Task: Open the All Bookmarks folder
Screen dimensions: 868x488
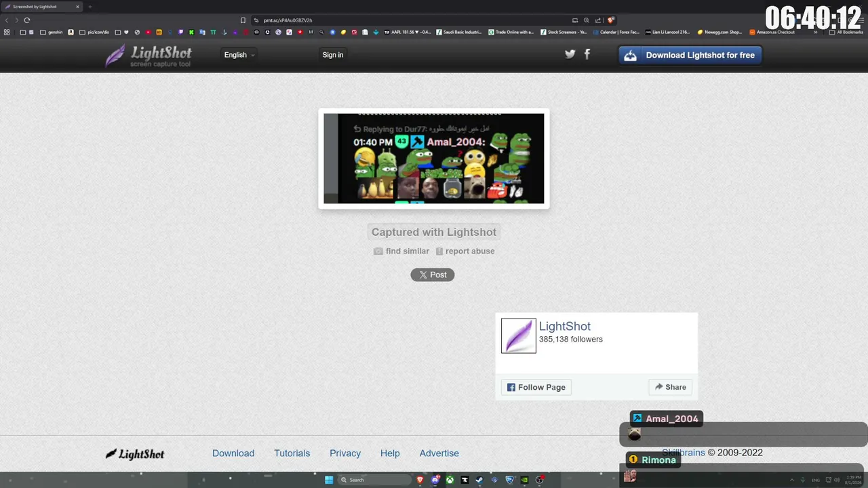Action: (846, 32)
